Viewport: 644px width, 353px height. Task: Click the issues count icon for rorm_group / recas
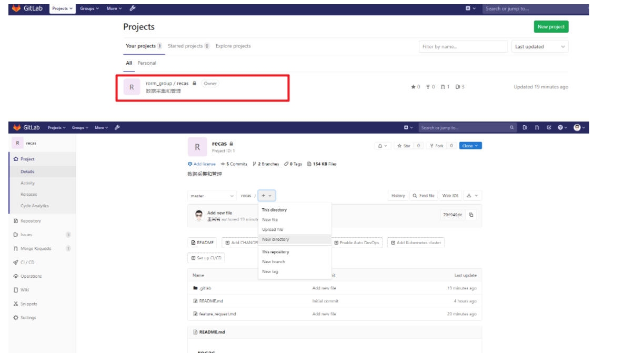(x=458, y=87)
